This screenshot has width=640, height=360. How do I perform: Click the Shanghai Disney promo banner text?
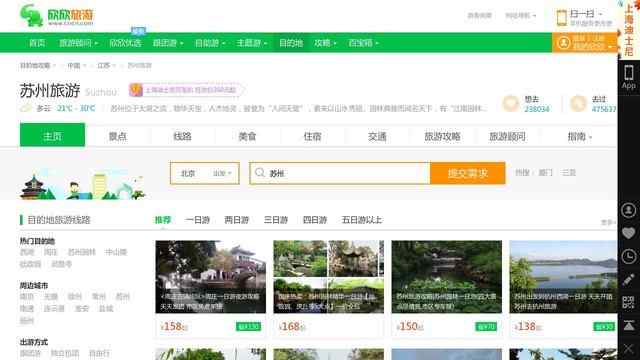tap(191, 90)
